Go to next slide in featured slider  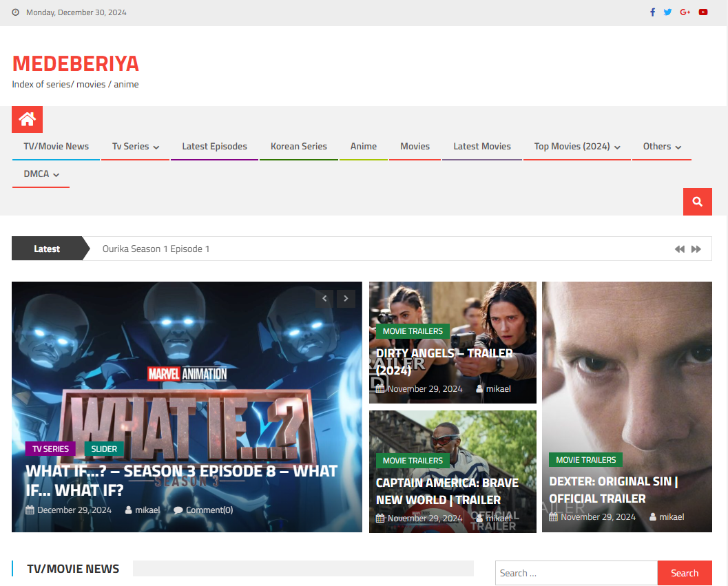[x=346, y=298]
